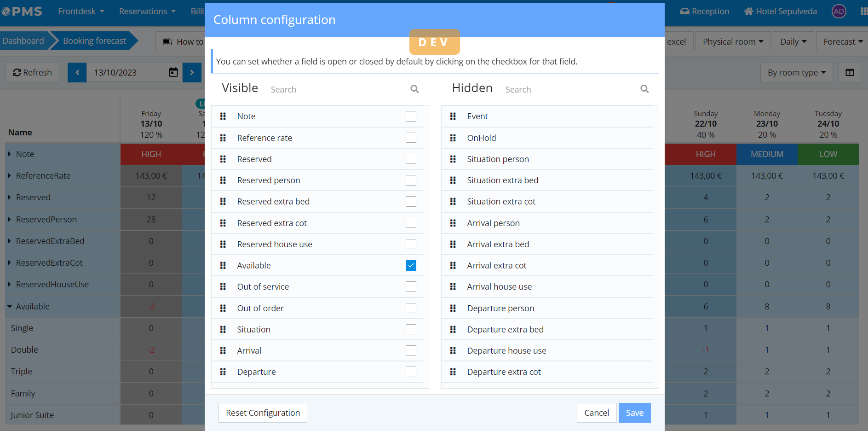Viewport: 868px width, 431px height.
Task: Click Reset Configuration button
Action: tap(263, 413)
